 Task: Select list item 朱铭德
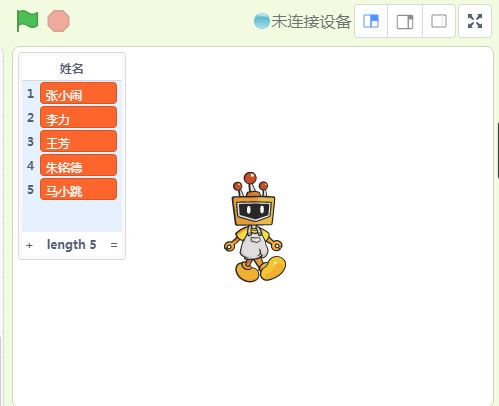point(78,165)
